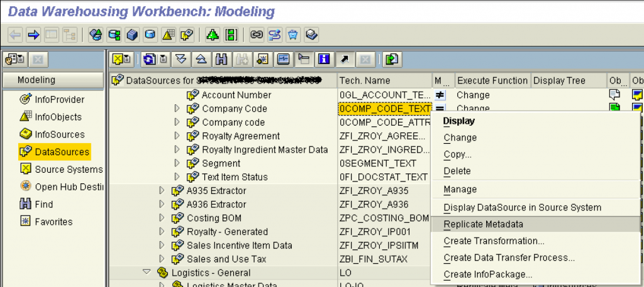
Task: Click the Modeling section button
Action: pos(53,80)
